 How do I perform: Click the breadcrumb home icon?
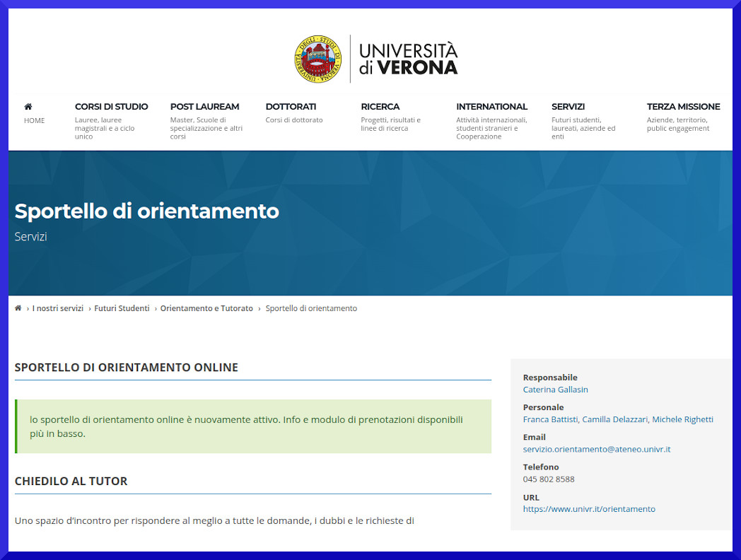click(18, 308)
